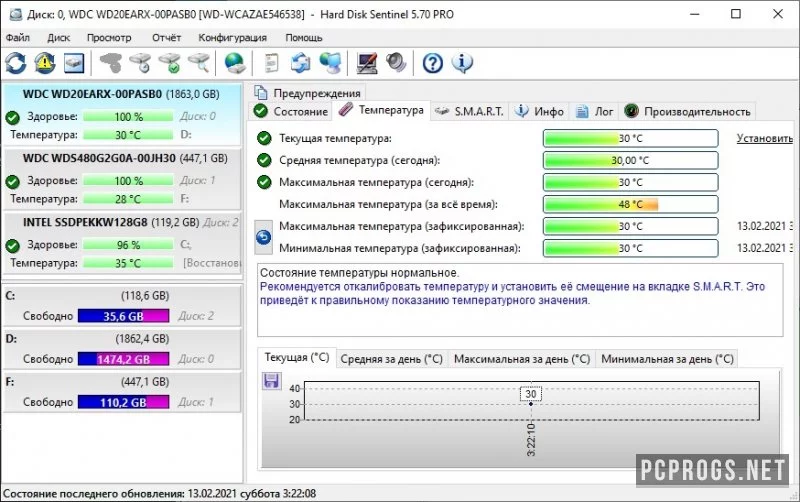Switch to the Инфо tab

(540, 111)
